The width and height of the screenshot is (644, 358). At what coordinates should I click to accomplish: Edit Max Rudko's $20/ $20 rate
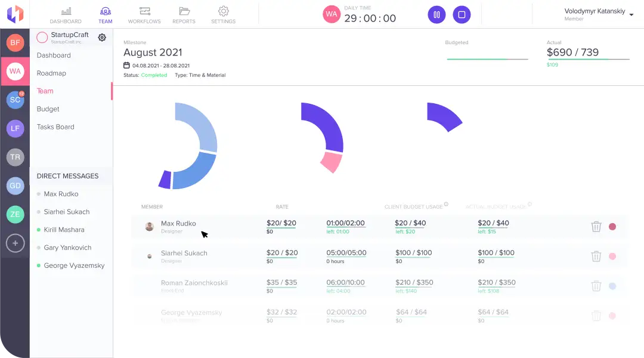[281, 223]
